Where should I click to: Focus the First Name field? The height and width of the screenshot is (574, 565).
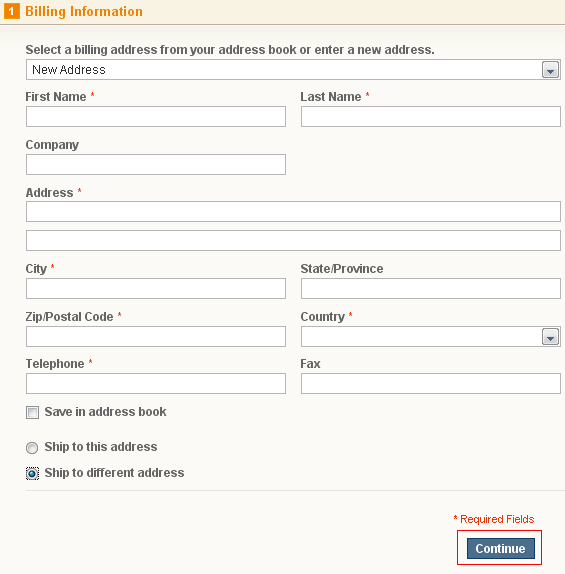(156, 116)
